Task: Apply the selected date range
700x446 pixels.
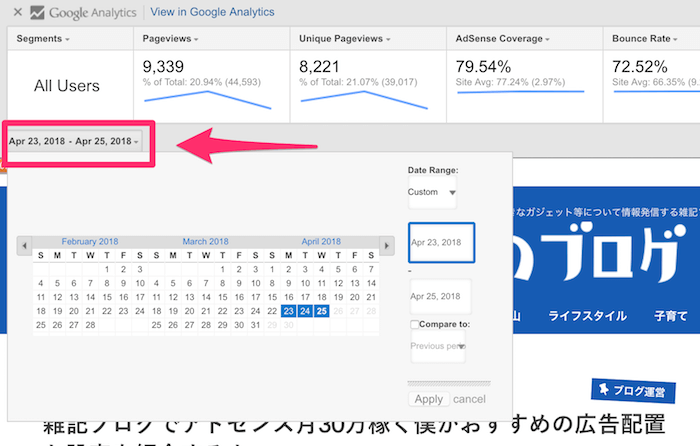Action: [429, 399]
